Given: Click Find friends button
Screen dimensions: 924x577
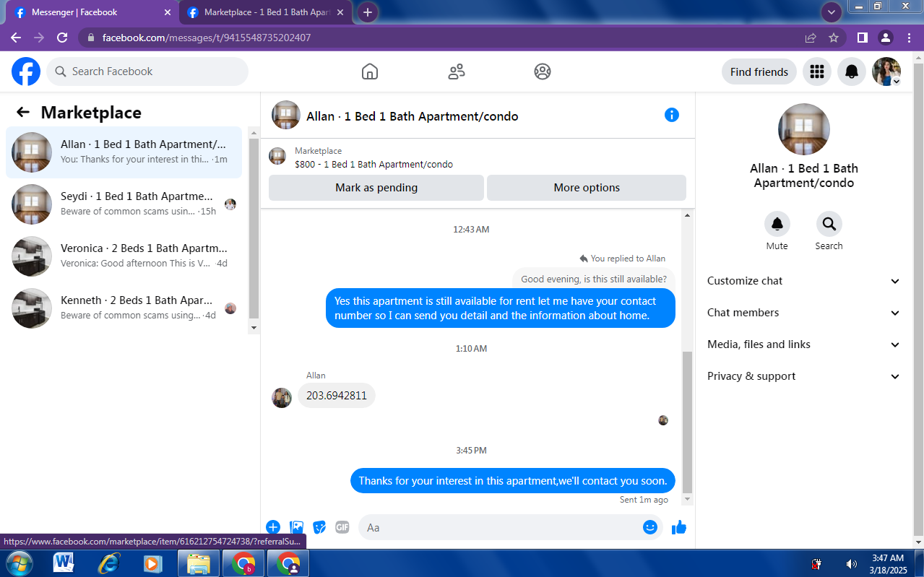Looking at the screenshot, I should pos(759,71).
